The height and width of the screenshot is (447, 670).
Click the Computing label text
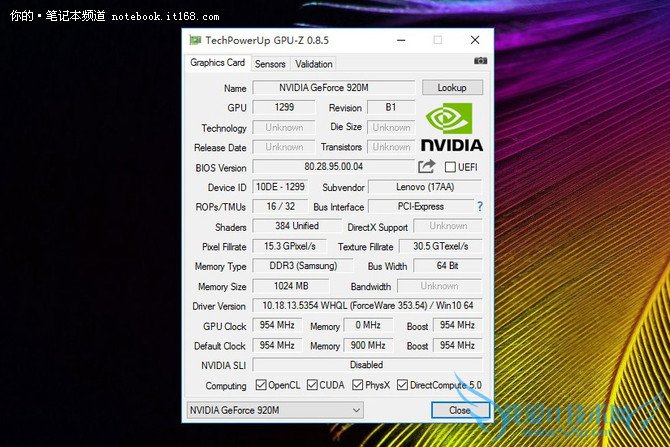226,386
